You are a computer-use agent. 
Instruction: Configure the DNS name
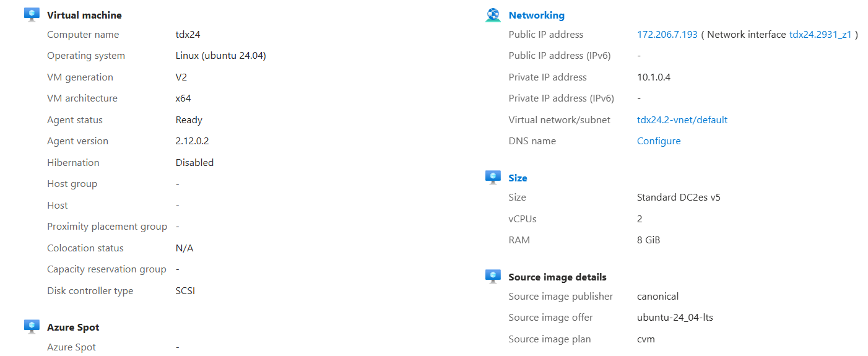[x=658, y=141]
